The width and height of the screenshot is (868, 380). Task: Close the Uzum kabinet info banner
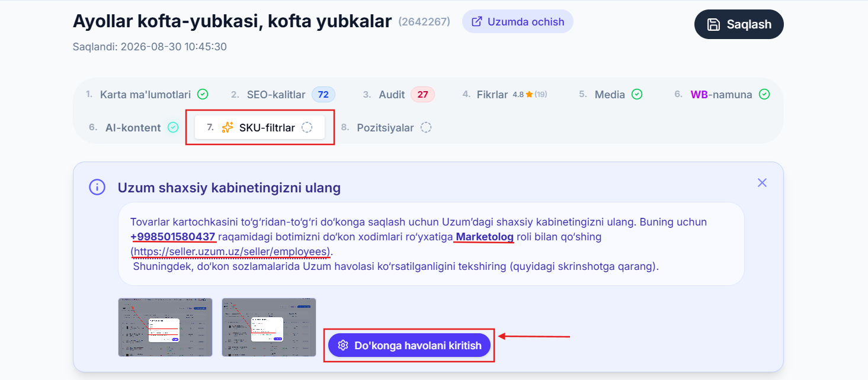[x=762, y=183]
